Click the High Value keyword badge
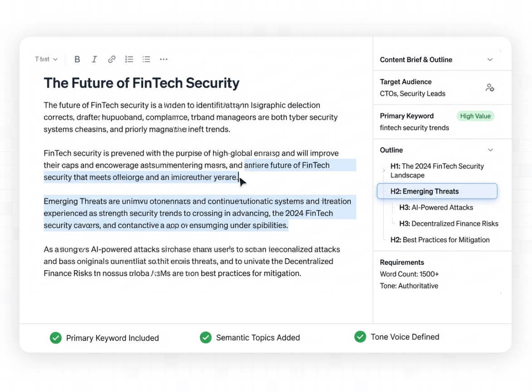This screenshot has width=532, height=392. (x=475, y=116)
